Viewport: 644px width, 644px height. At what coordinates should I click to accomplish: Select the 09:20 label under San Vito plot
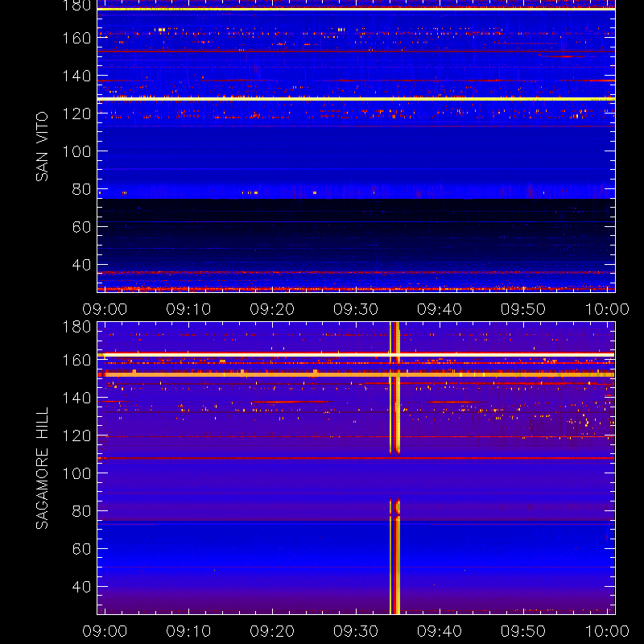272,309
